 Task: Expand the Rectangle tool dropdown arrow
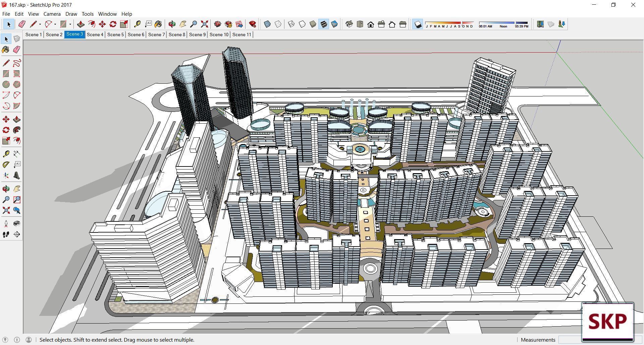(x=70, y=24)
